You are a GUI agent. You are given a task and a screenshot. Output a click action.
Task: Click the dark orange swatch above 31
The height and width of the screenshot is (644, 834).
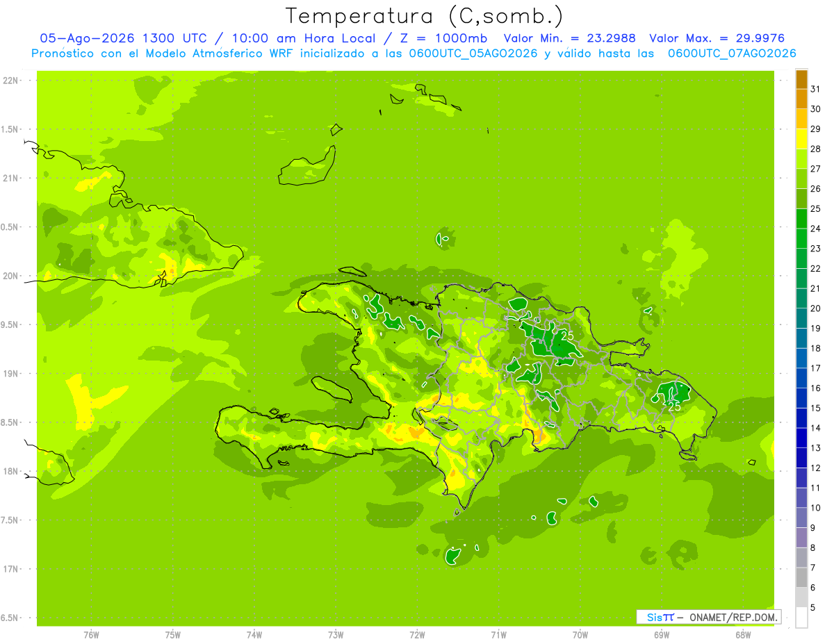801,79
